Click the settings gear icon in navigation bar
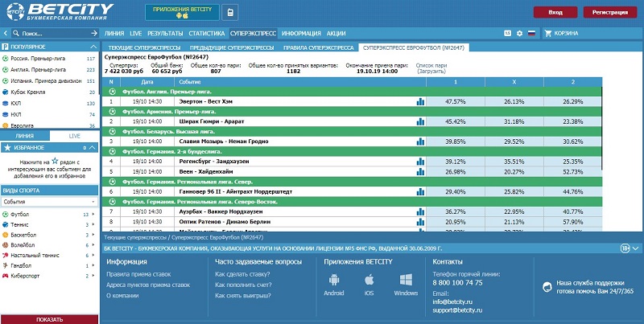The image size is (644, 324). click(x=518, y=34)
